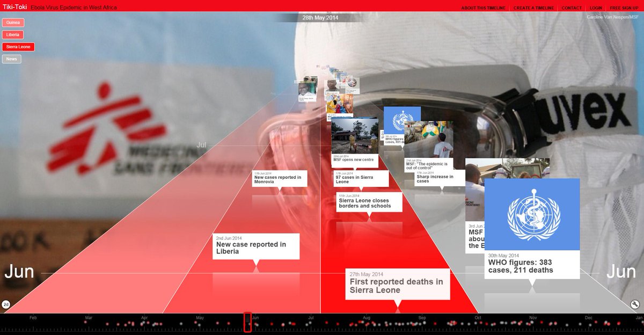Open 'First reported deaths in Sierra Leone' card

pos(398,283)
